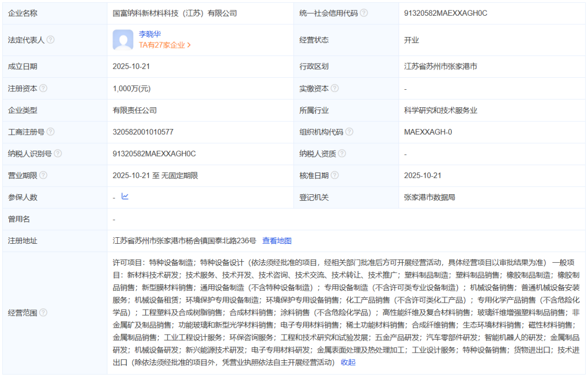Click the question icon next to 核准日期
The height and width of the screenshot is (376, 588).
tap(335, 175)
